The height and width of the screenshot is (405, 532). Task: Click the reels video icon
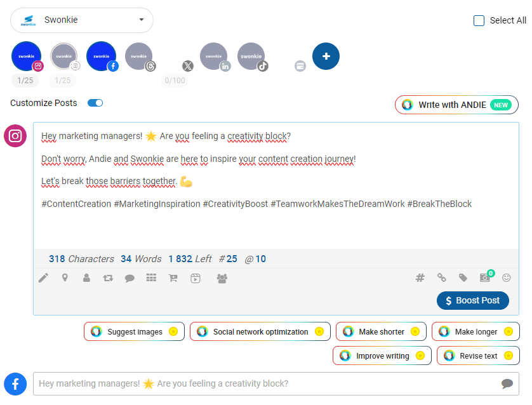196,279
